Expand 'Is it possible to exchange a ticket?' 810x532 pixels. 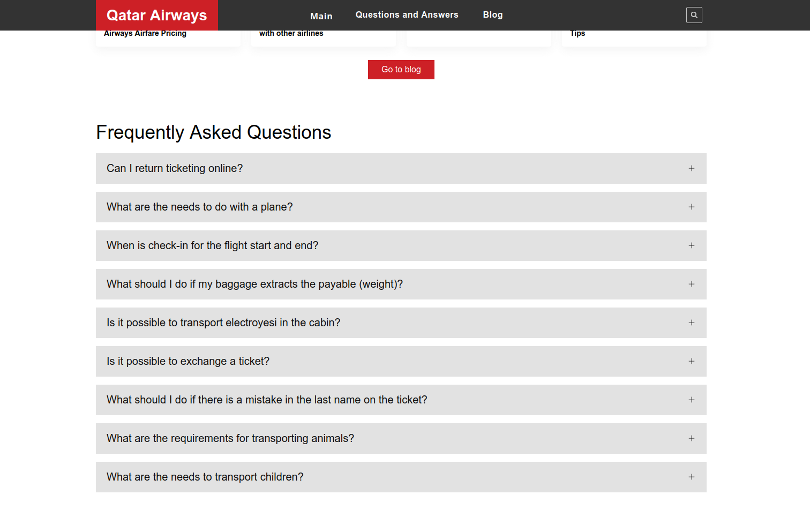[x=187, y=361]
